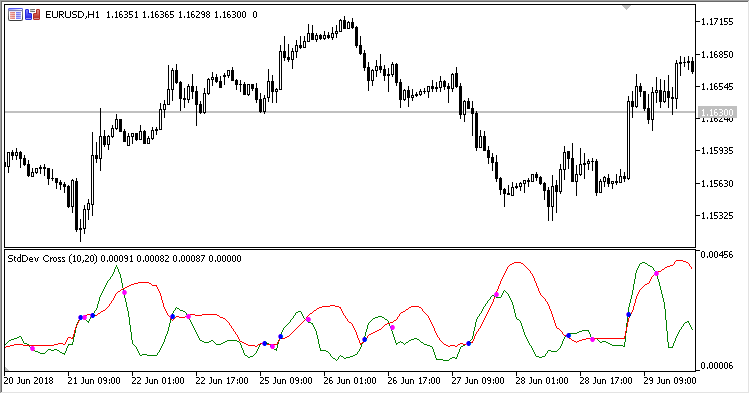Click price scale value 1.15935
This screenshot has width=750, height=394.
click(717, 151)
